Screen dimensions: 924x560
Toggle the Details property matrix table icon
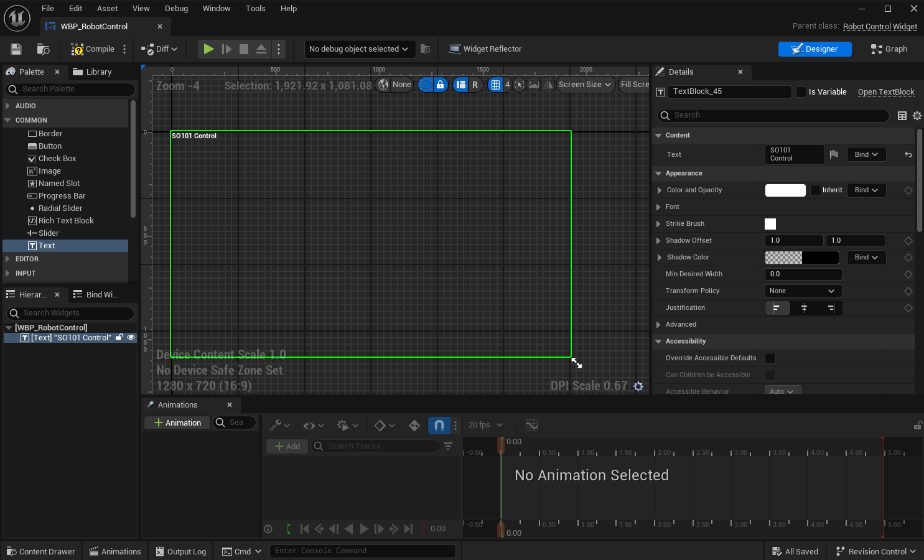coord(902,116)
